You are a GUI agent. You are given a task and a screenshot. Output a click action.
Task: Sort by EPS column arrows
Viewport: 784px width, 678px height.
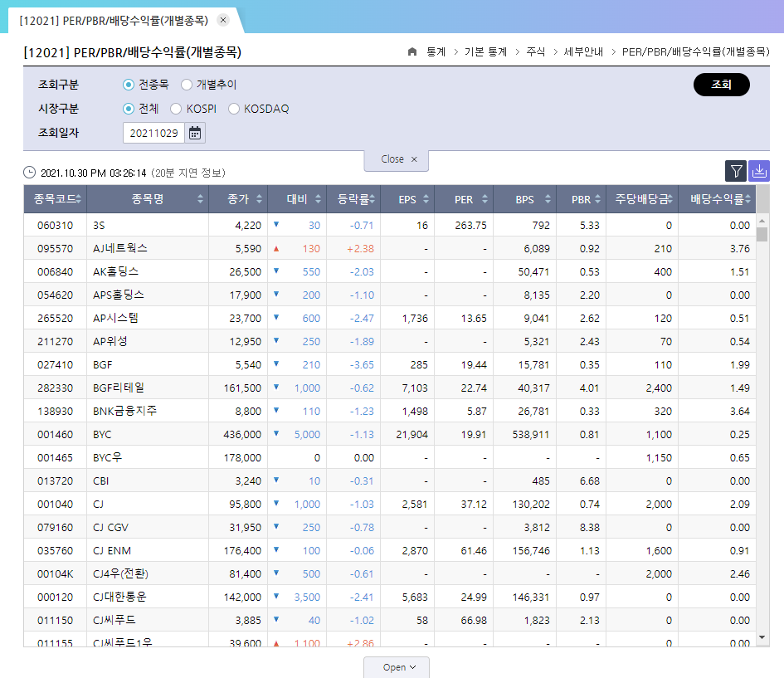(426, 199)
